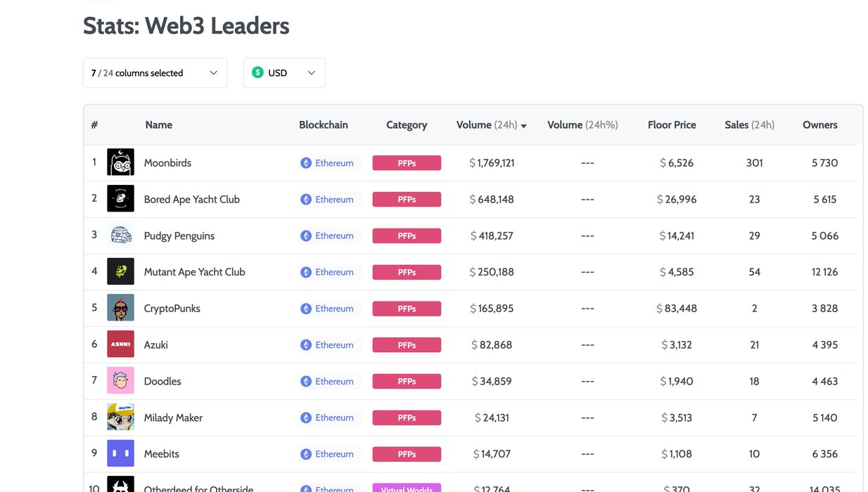
Task: Click Ethereum icon in Bored Ape row
Action: coord(306,200)
